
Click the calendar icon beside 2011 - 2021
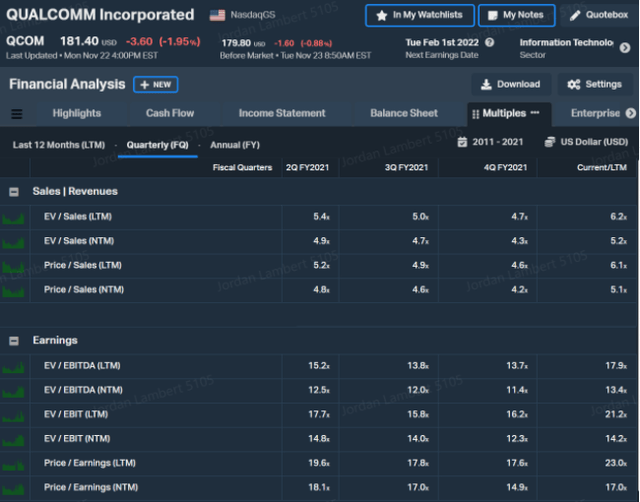(x=462, y=142)
